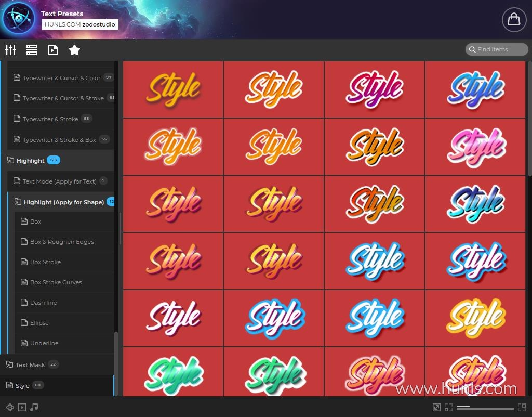Click the HUNLS.COM zodostudio label
This screenshot has height=417, width=532.
point(80,24)
